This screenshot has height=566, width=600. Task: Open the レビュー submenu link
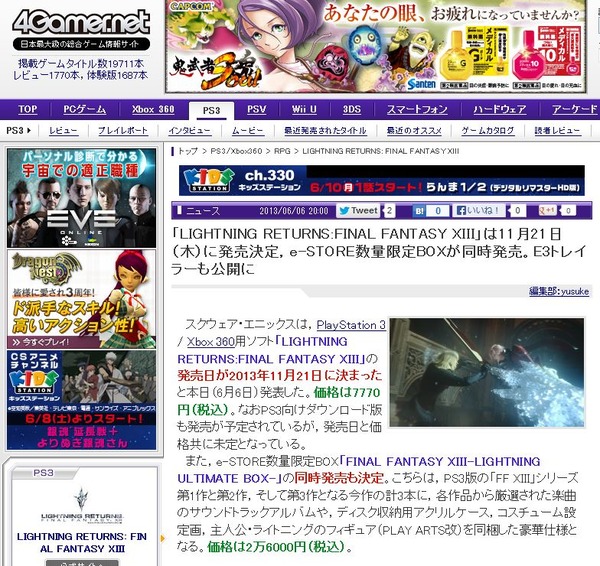point(63,131)
